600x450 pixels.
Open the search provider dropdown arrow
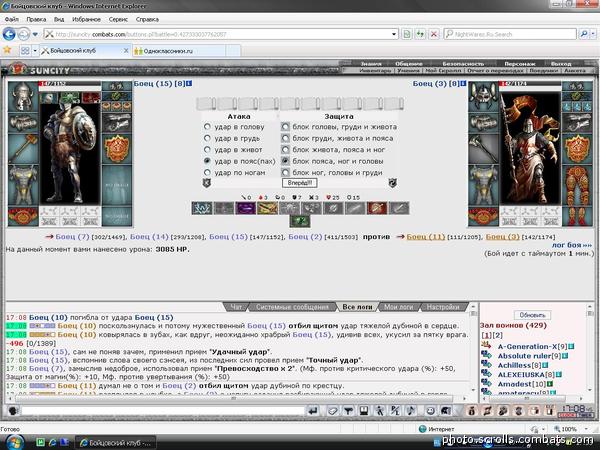tap(593, 34)
